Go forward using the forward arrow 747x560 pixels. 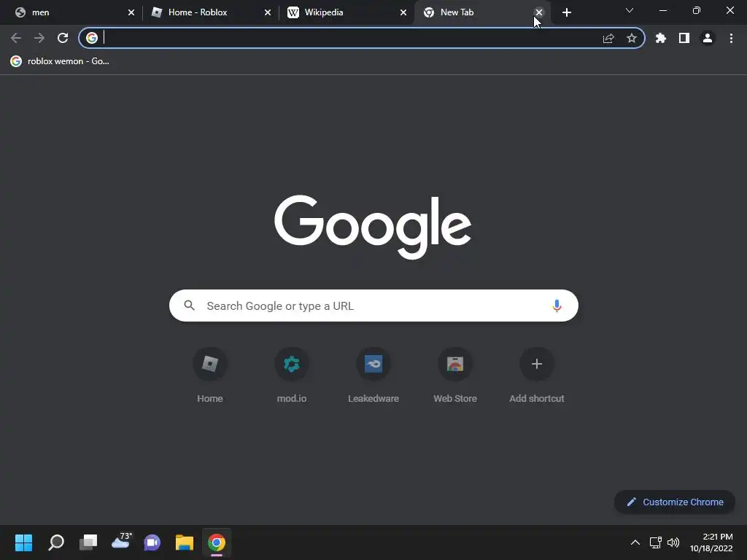click(x=39, y=38)
